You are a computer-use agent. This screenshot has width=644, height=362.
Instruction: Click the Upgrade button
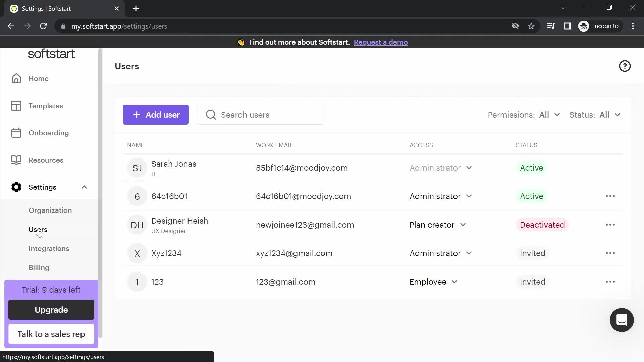[x=51, y=310]
